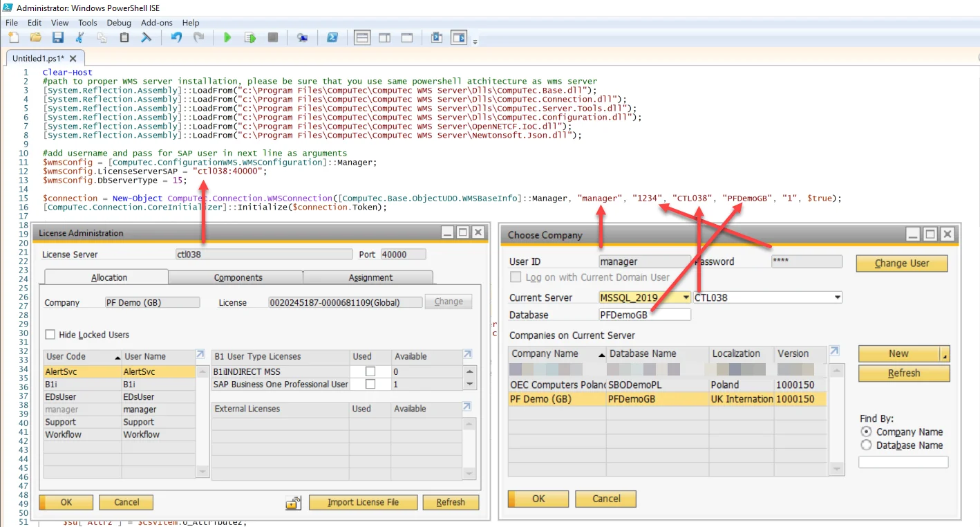The height and width of the screenshot is (527, 980).
Task: Open a script with the folder icon
Action: 36,38
